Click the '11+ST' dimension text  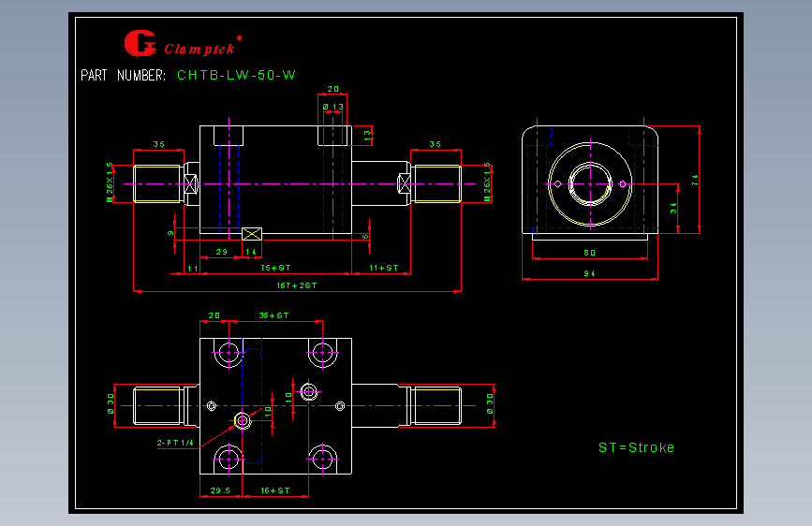click(x=384, y=268)
